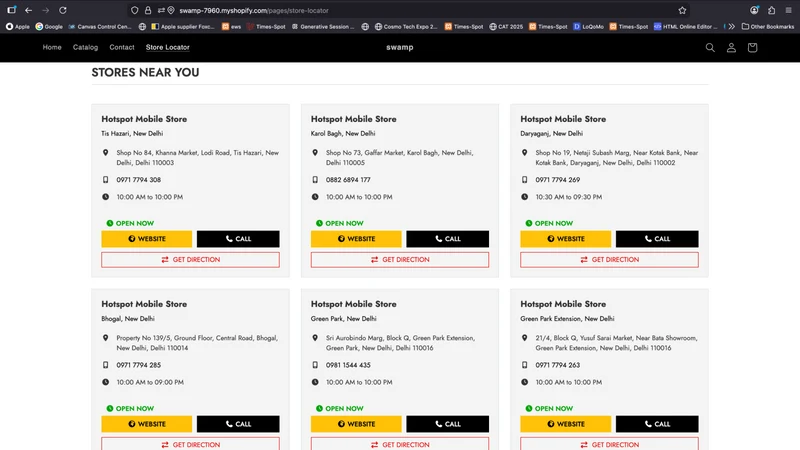
Task: Go back with the browser back arrow
Action: [29, 10]
